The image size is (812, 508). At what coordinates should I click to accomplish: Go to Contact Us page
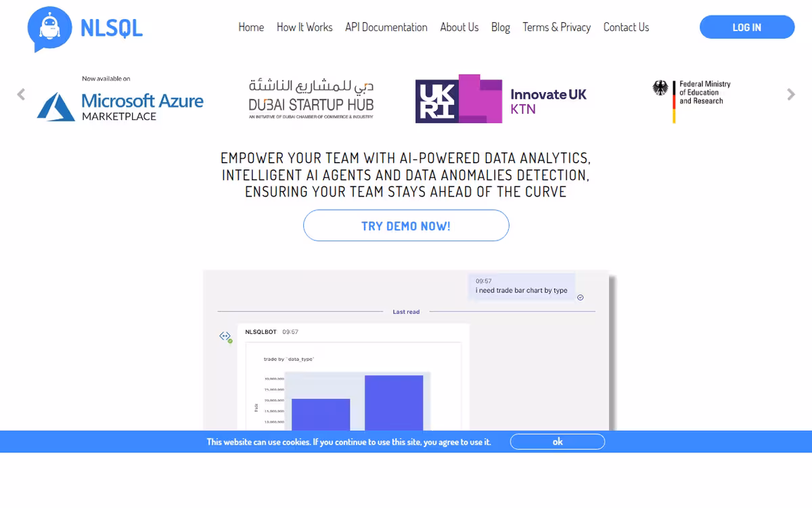pyautogui.click(x=626, y=27)
